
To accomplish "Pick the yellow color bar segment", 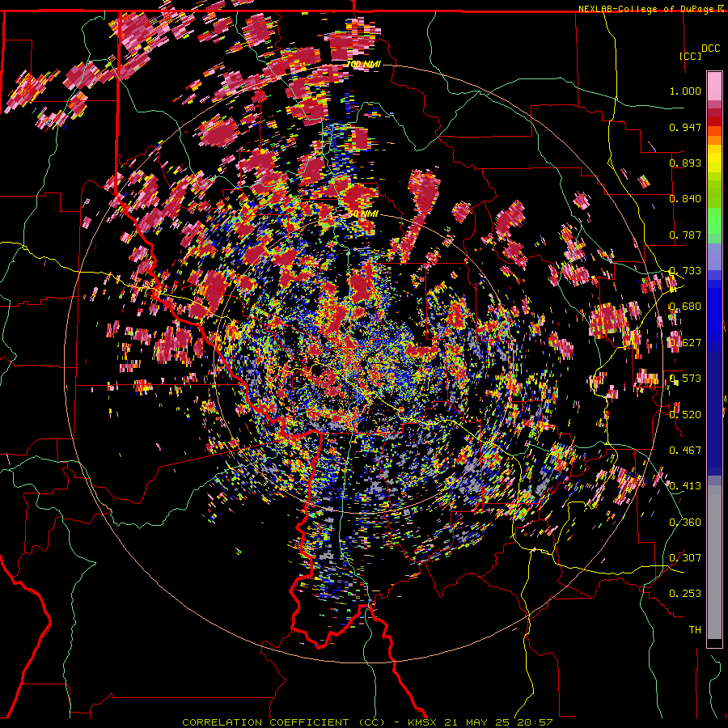I will [714, 159].
